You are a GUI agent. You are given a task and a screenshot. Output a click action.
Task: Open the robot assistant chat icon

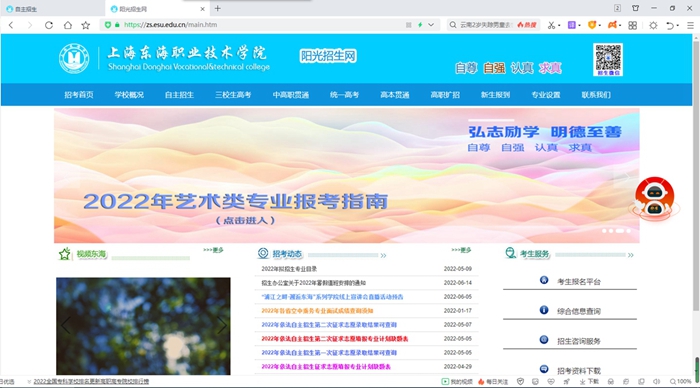(654, 198)
